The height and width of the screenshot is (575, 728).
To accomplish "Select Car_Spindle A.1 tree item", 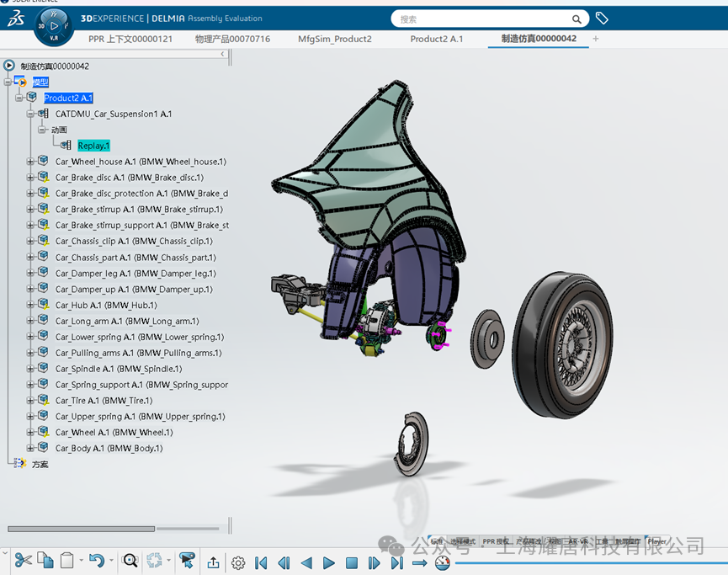I will pos(119,369).
